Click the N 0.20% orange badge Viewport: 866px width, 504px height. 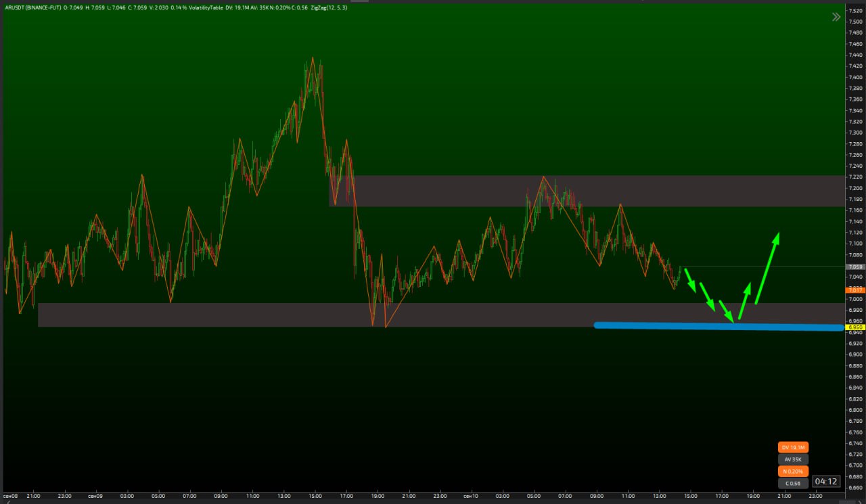793,471
